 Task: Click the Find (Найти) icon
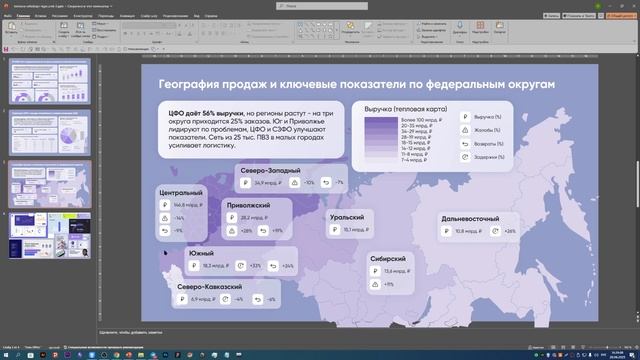click(x=419, y=24)
